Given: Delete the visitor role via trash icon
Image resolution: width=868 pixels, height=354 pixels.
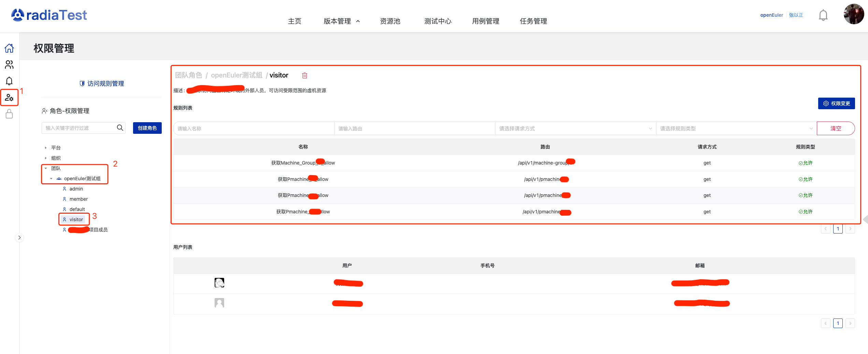Looking at the screenshot, I should (x=304, y=75).
